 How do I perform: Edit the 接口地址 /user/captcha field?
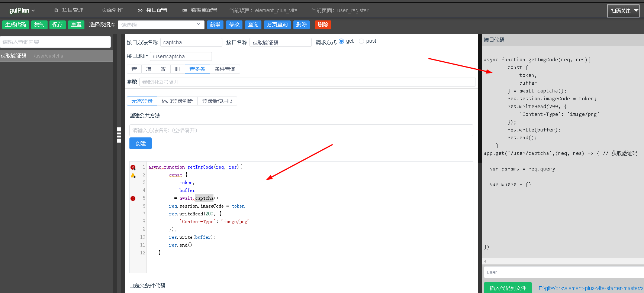click(181, 56)
